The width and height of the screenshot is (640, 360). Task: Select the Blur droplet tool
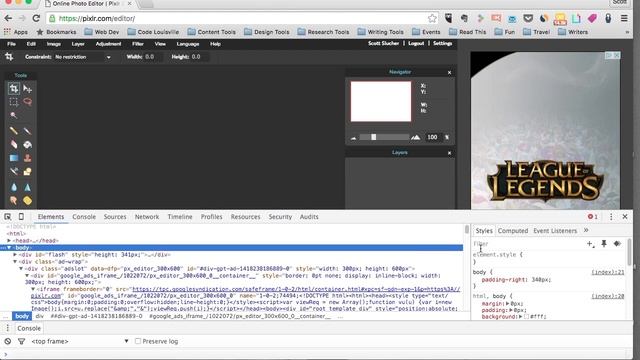(x=14, y=187)
